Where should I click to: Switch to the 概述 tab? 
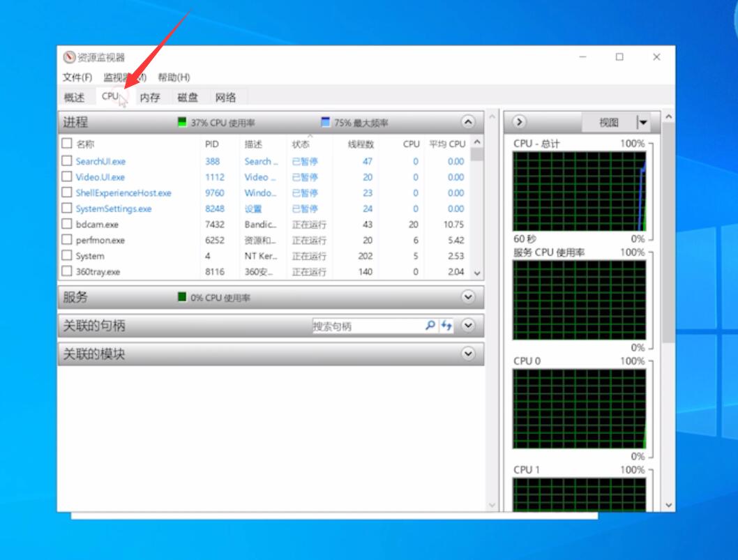(x=75, y=98)
